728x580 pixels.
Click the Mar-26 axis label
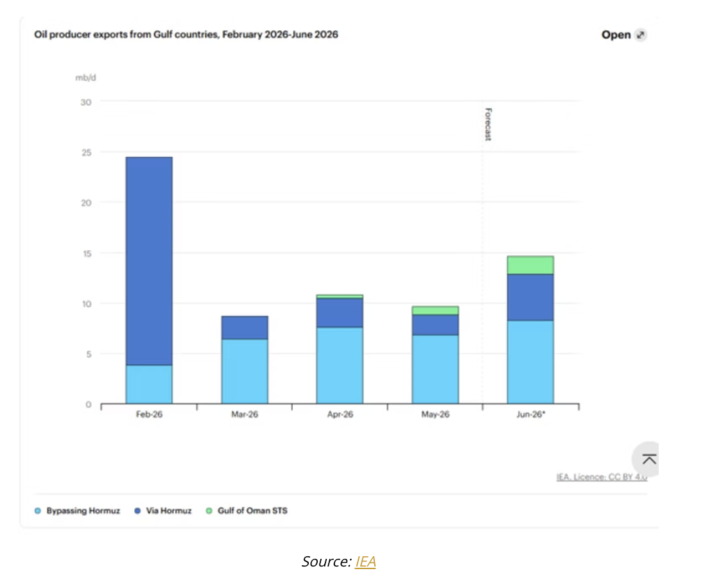coord(245,414)
